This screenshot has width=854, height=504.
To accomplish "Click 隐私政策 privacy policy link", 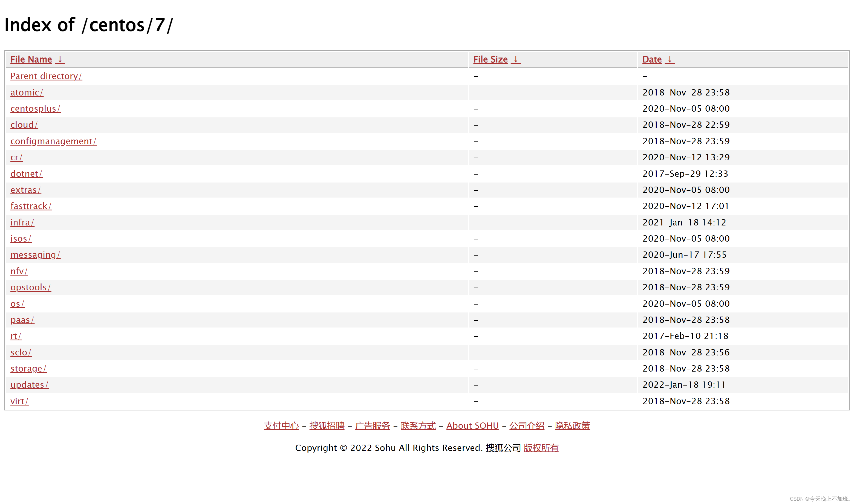I will point(572,425).
